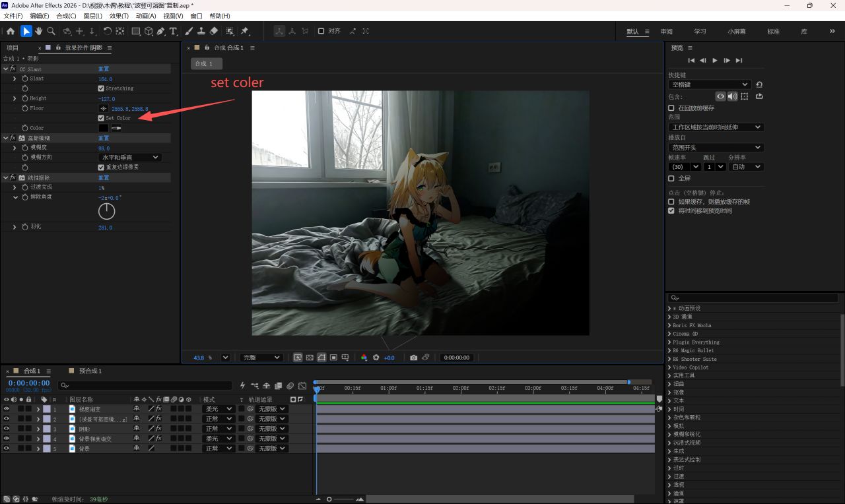
Task: Check the 全屏 full screen option
Action: coord(671,178)
